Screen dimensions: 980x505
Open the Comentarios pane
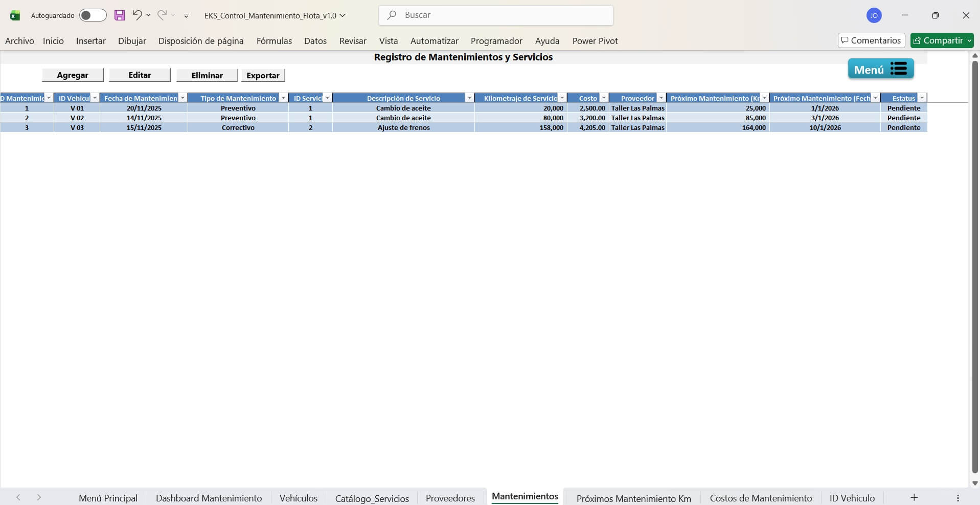871,40
